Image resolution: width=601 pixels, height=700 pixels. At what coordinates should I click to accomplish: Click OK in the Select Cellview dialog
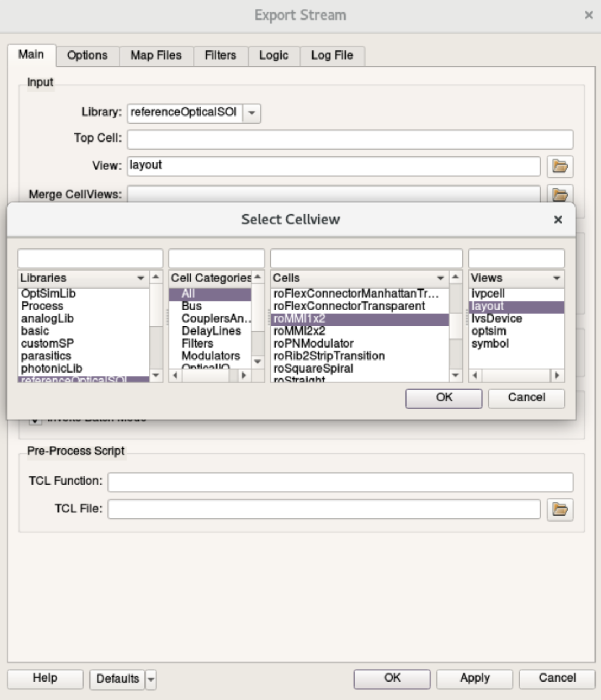(444, 398)
